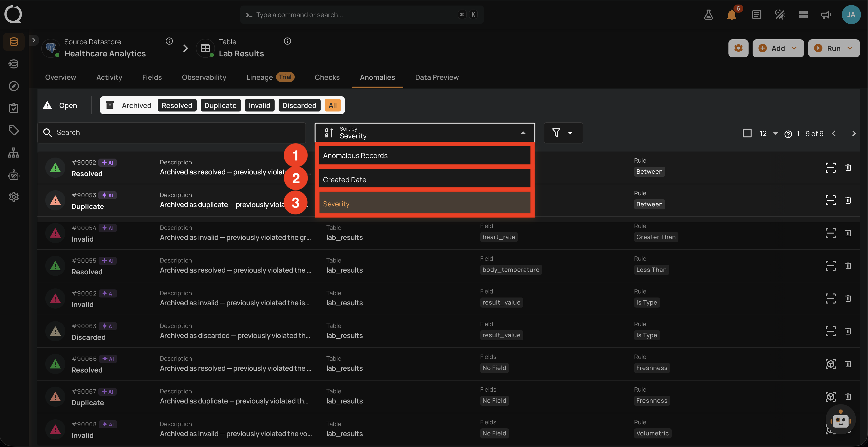The height and width of the screenshot is (447, 868).
Task: Switch to the Fields tab
Action: (x=152, y=77)
